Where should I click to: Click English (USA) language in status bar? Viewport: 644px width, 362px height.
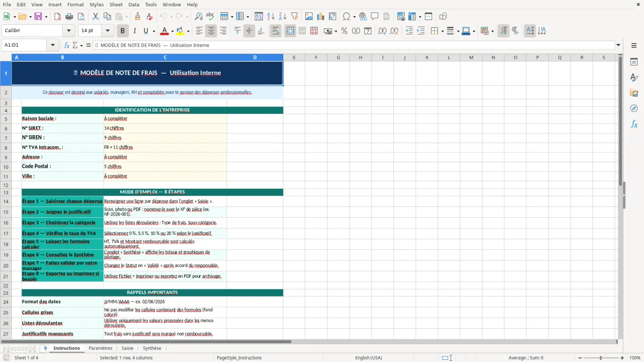pos(369,358)
